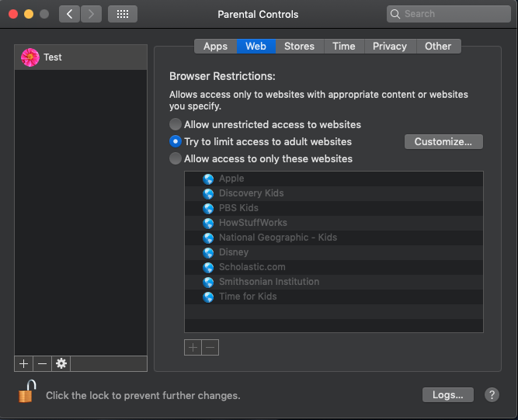Select Time for Kids entry
The height and width of the screenshot is (420, 518).
pyautogui.click(x=334, y=297)
